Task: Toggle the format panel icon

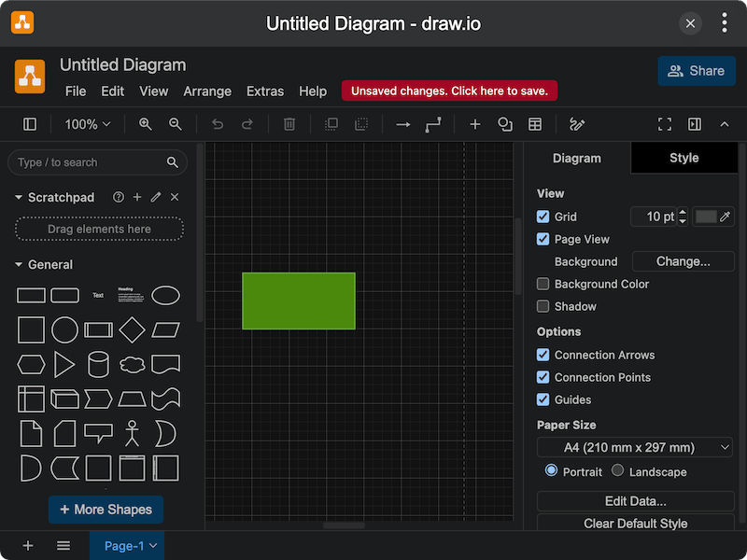Action: pos(695,124)
